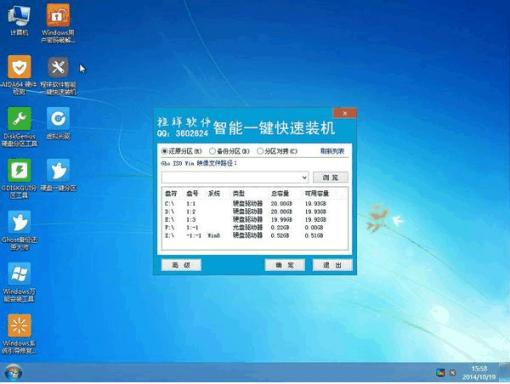Click the 可用容量 column header
The width and height of the screenshot is (510, 384).
coord(317,193)
